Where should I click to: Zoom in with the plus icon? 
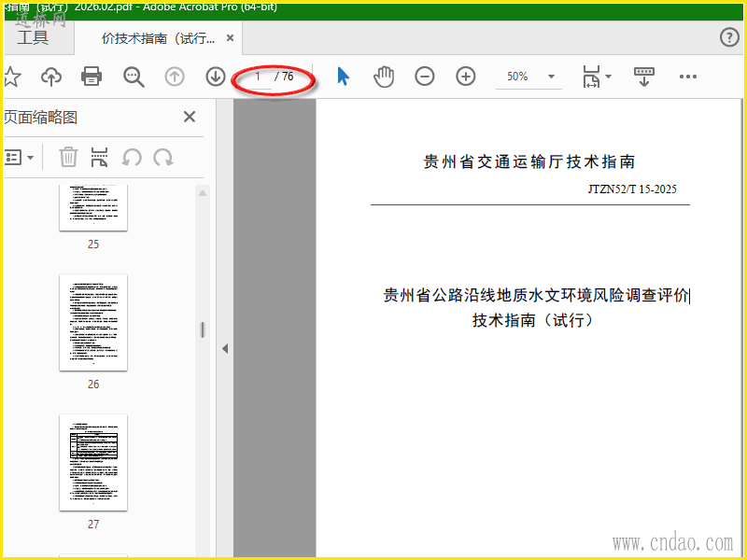click(x=465, y=77)
